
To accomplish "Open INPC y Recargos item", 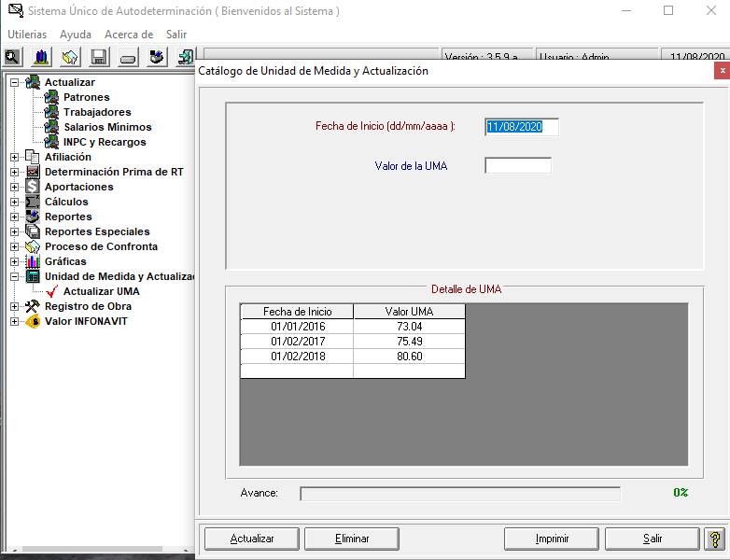I will point(105,142).
